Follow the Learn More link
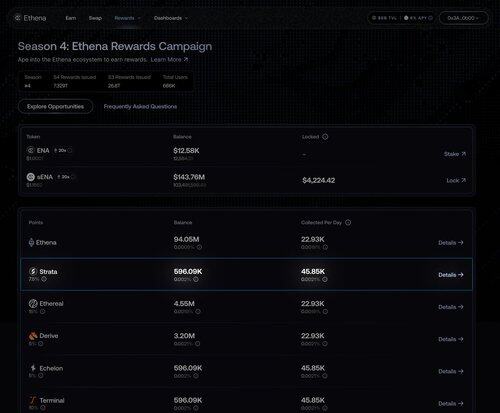Screen dimensions: 500x413 pos(169,60)
